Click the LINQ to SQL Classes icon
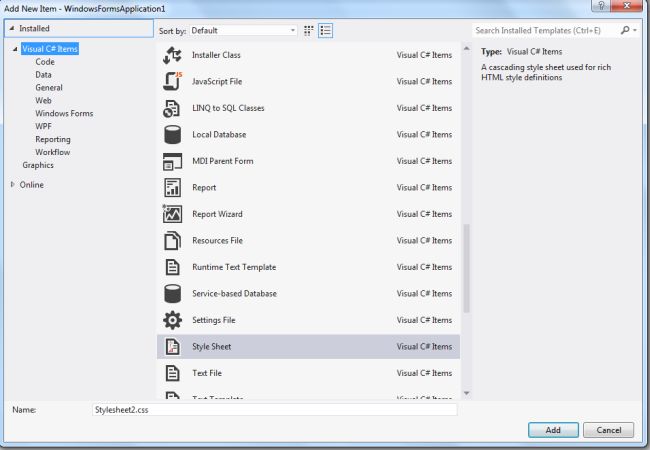The height and width of the screenshot is (450, 650). pos(172,108)
